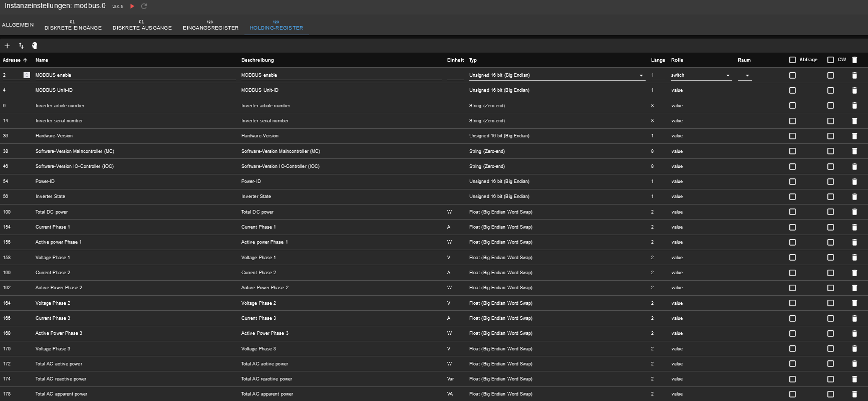
Task: Open the Allgemein tab
Action: [x=18, y=25]
